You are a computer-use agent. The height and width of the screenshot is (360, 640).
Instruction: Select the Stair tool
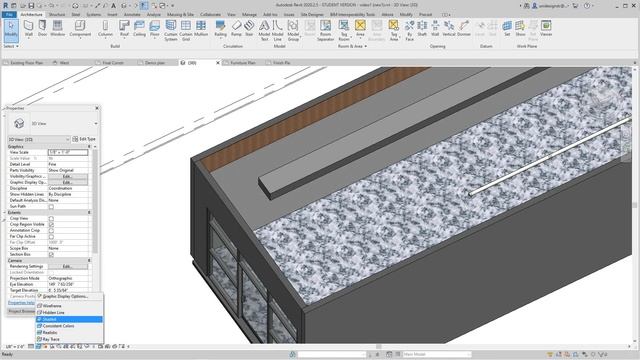click(x=249, y=29)
